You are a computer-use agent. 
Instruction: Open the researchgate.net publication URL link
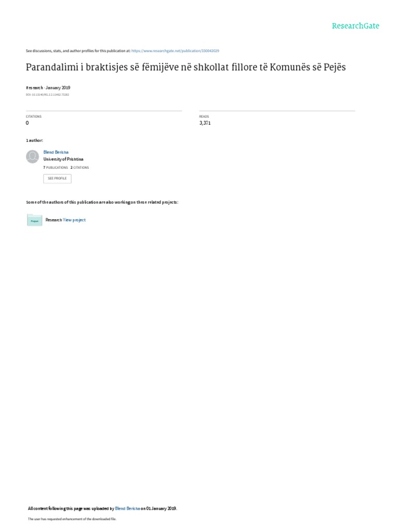[x=175, y=51]
